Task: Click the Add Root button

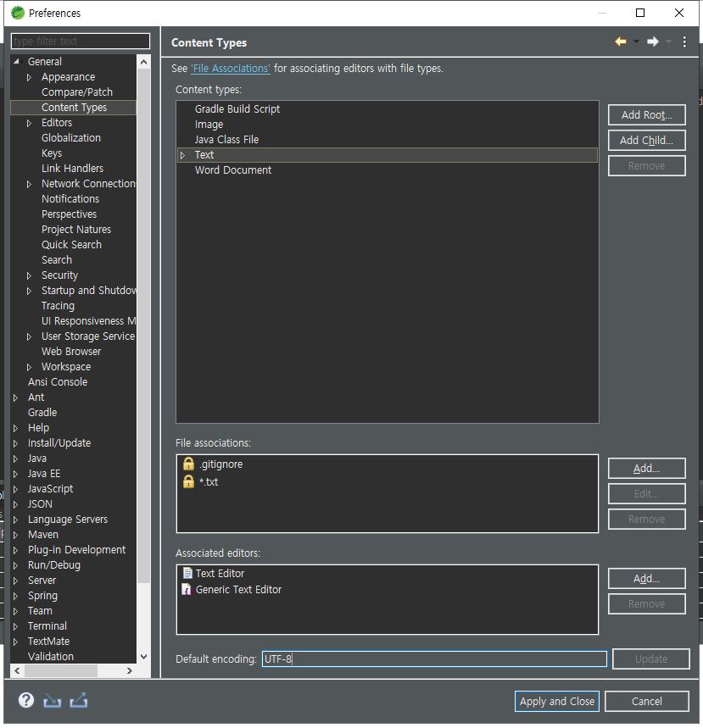Action: click(646, 115)
